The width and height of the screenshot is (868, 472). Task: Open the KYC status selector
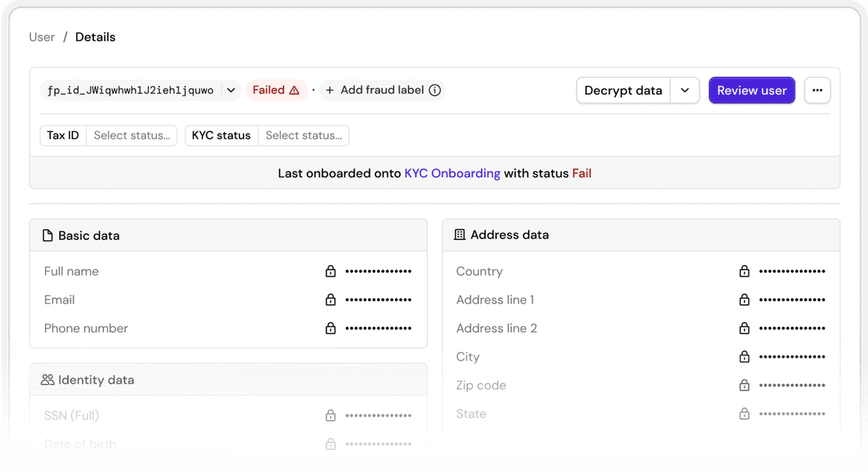303,135
